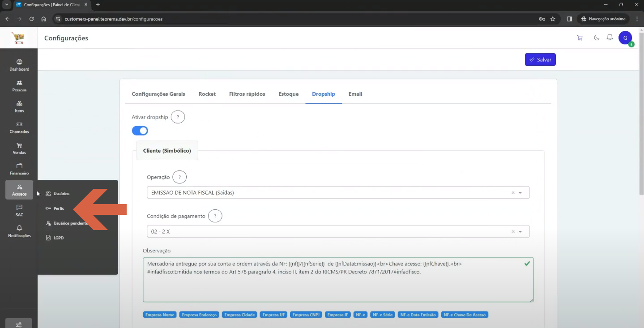The width and height of the screenshot is (644, 328).
Task: Open Chamados in the sidebar
Action: click(19, 128)
